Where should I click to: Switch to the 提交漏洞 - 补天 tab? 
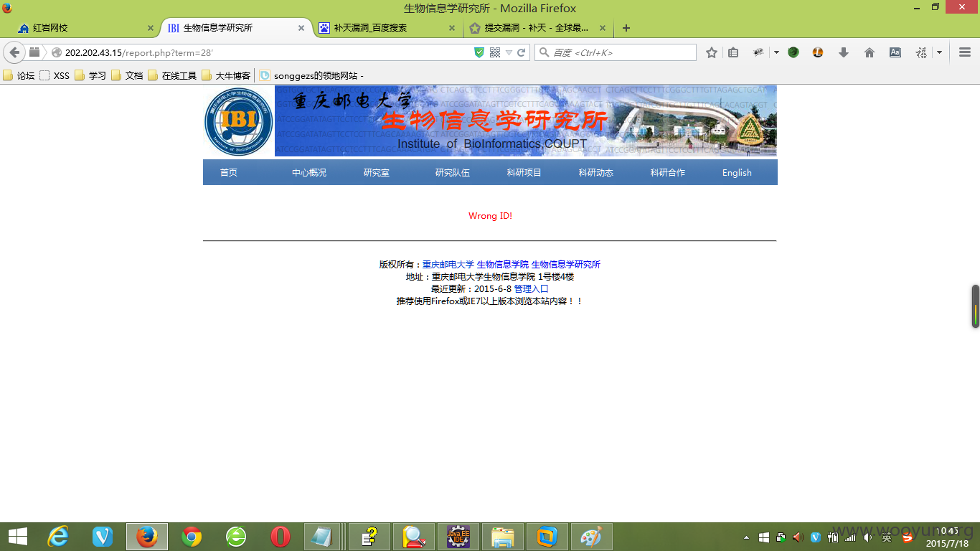click(x=537, y=28)
